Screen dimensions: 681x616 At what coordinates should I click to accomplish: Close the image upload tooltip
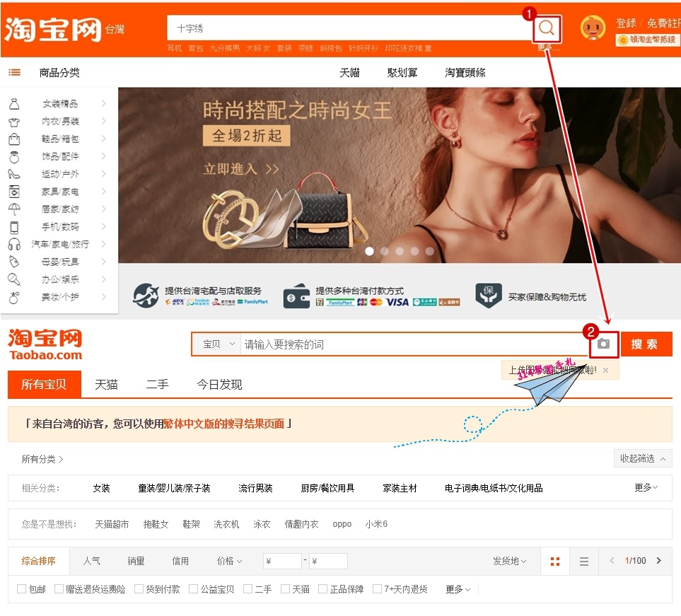click(x=606, y=370)
